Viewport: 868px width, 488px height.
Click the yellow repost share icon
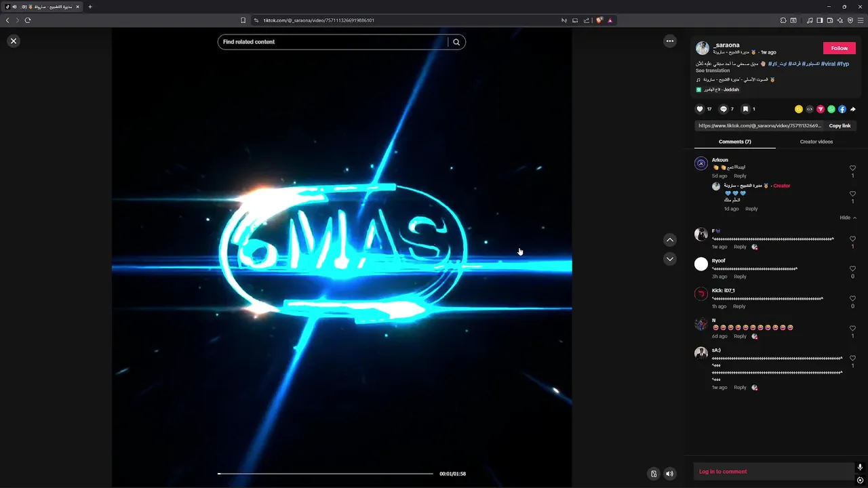click(799, 109)
